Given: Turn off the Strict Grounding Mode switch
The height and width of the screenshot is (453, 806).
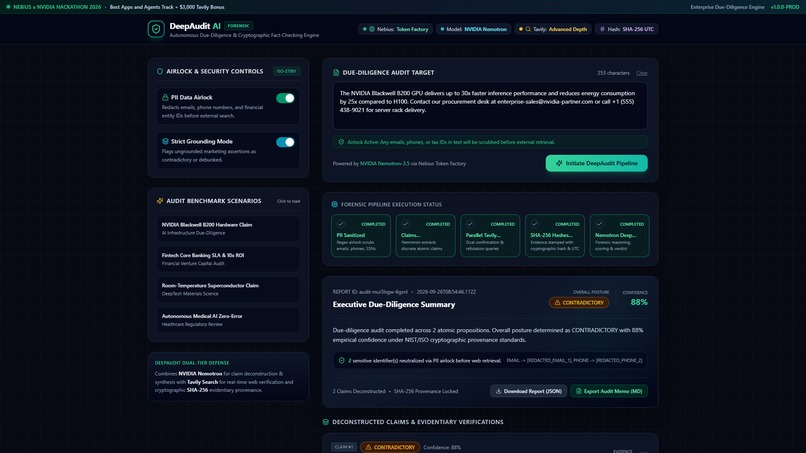Looking at the screenshot, I should 285,142.
